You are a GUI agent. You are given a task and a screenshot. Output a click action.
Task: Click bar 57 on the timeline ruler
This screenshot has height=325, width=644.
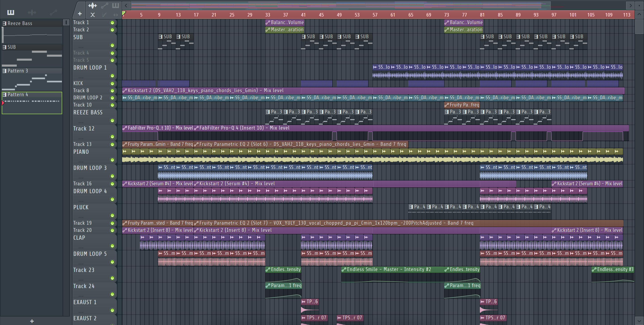pyautogui.click(x=375, y=15)
